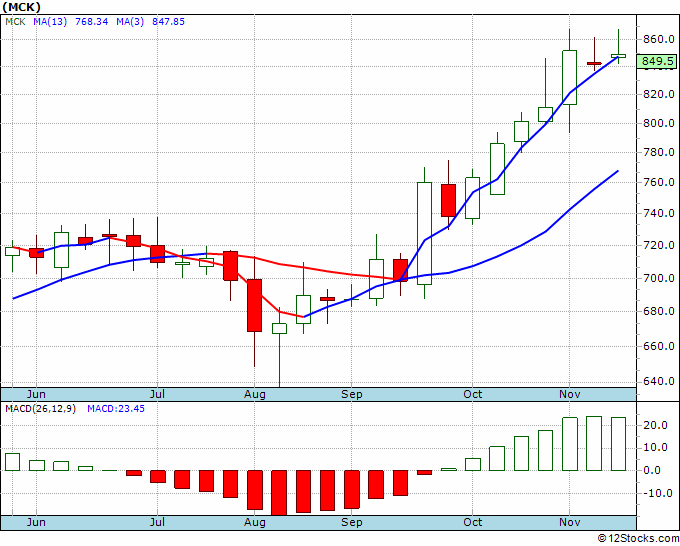The image size is (680, 546).
Task: Click Sep on the price chart time axis
Action: point(351,394)
